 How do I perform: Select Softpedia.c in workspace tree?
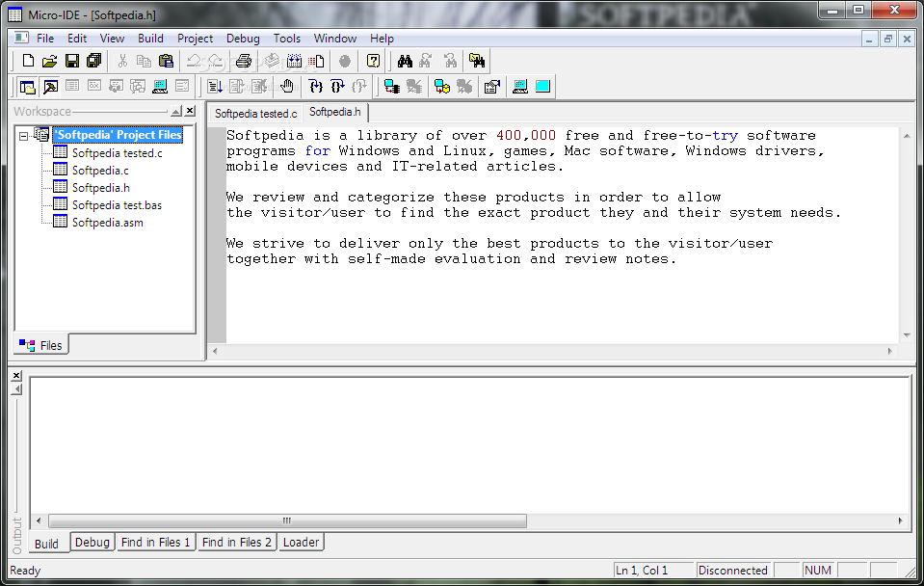[x=100, y=171]
